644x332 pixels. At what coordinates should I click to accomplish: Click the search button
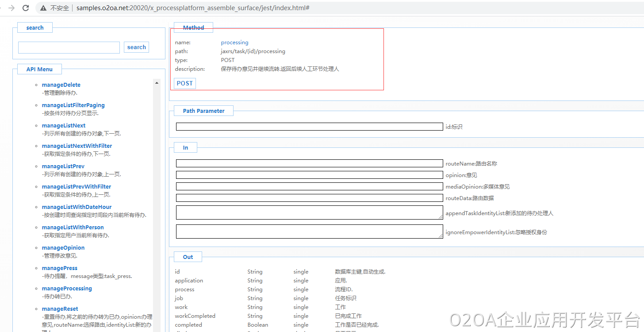click(136, 47)
